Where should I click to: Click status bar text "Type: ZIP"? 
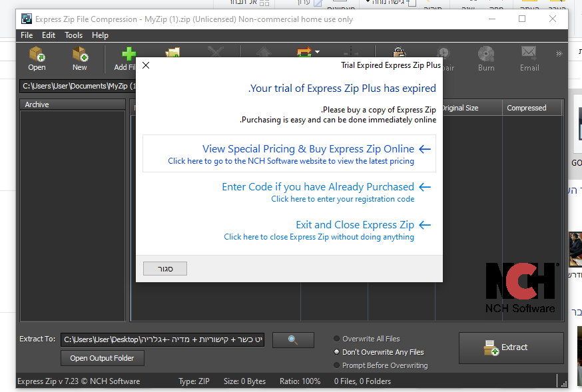pos(194,381)
